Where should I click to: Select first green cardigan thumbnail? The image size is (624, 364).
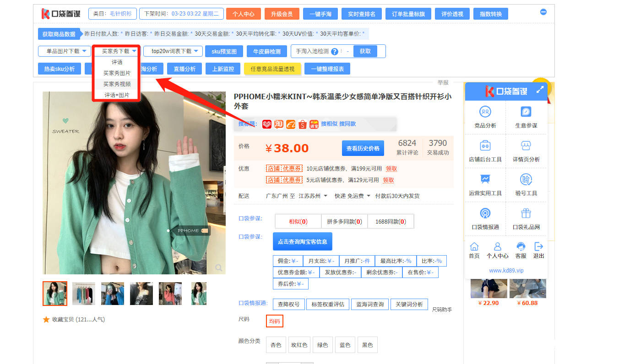(55, 294)
